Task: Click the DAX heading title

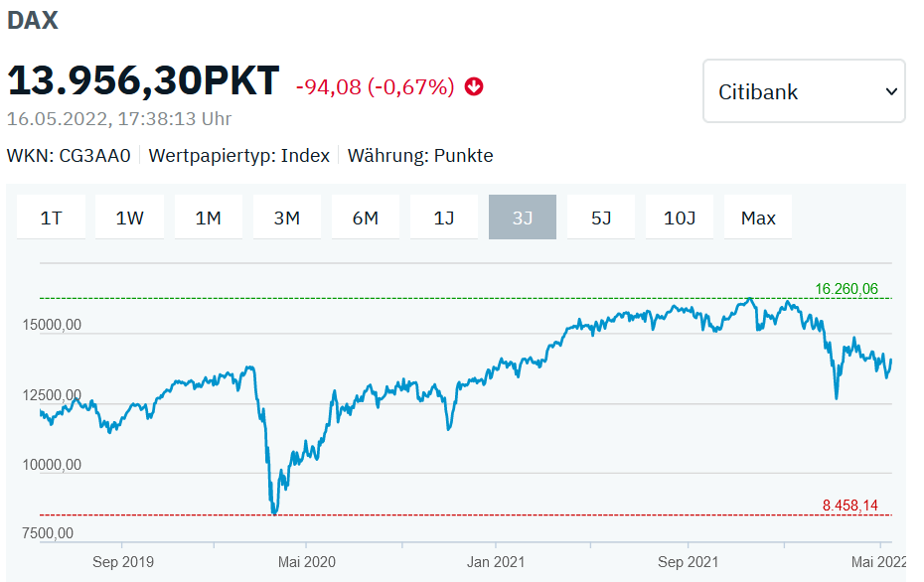Action: (33, 21)
